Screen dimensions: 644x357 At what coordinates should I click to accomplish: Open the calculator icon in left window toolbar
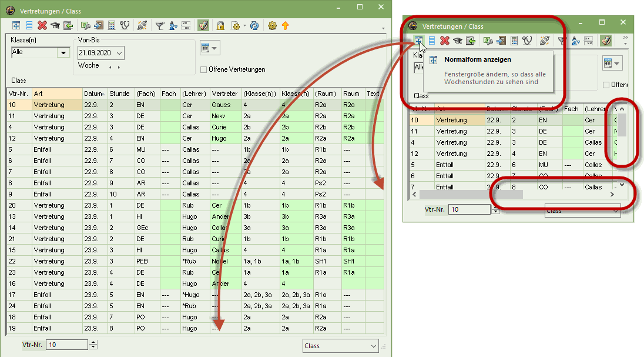point(111,25)
